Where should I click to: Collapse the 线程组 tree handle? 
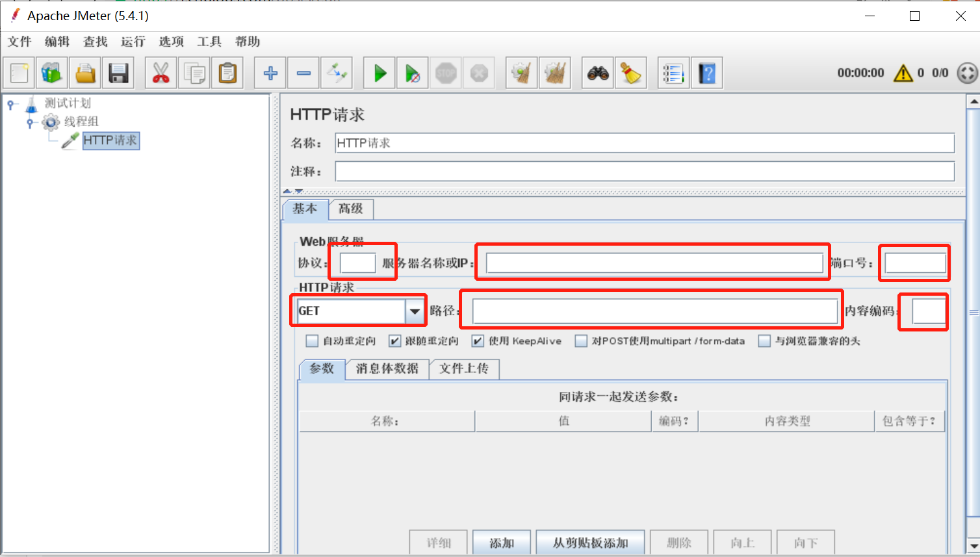(30, 122)
